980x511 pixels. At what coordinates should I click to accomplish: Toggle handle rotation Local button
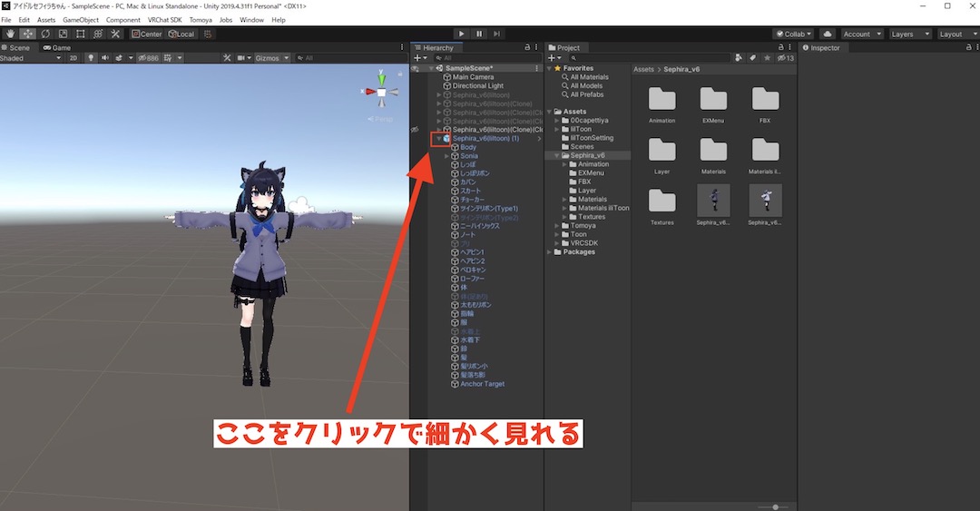(x=181, y=34)
